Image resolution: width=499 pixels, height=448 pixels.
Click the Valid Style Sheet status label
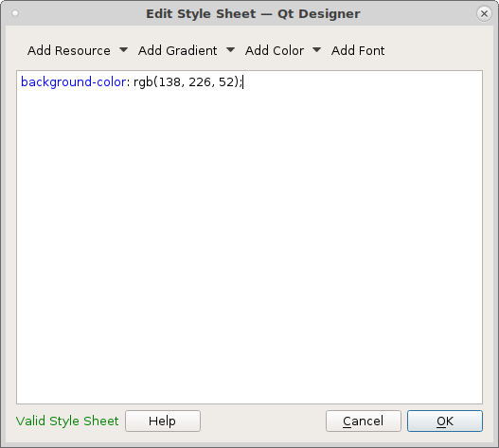tap(67, 421)
